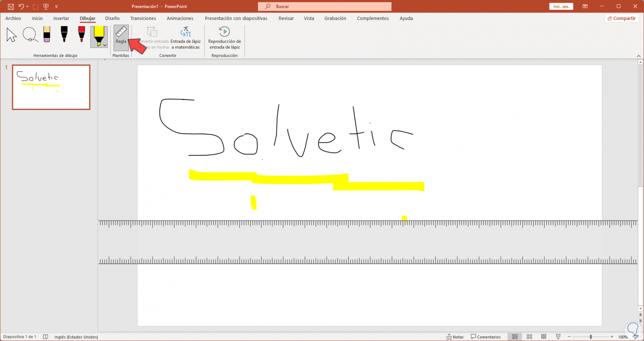Select the black pen
The width and height of the screenshot is (644, 341).
coord(64,34)
